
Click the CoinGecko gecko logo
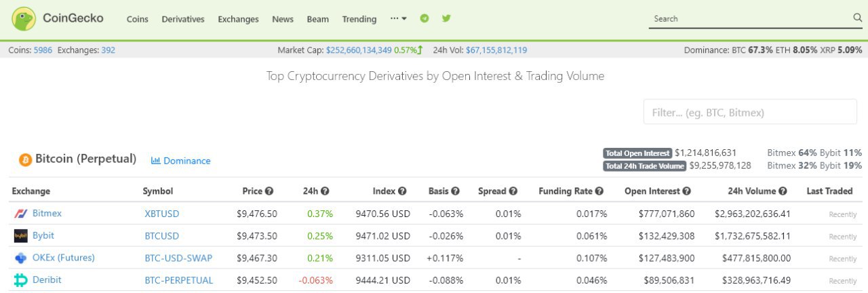pyautogui.click(x=24, y=19)
